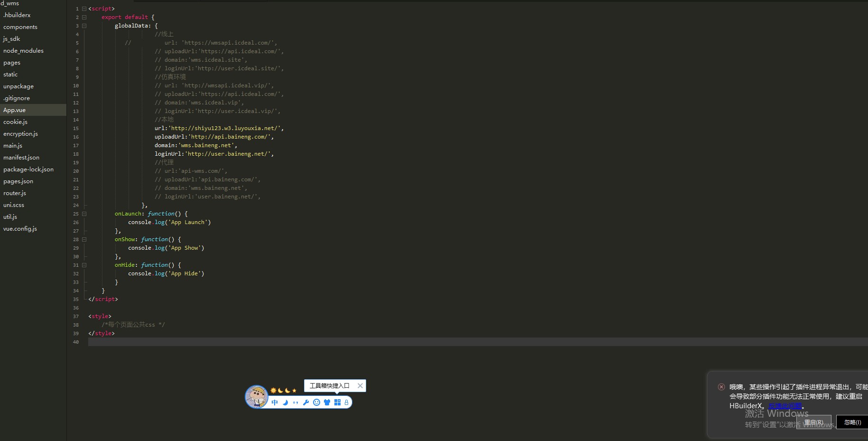The height and width of the screenshot is (441, 868).
Task: Collapse the script tag fold on line 1
Action: tap(84, 9)
